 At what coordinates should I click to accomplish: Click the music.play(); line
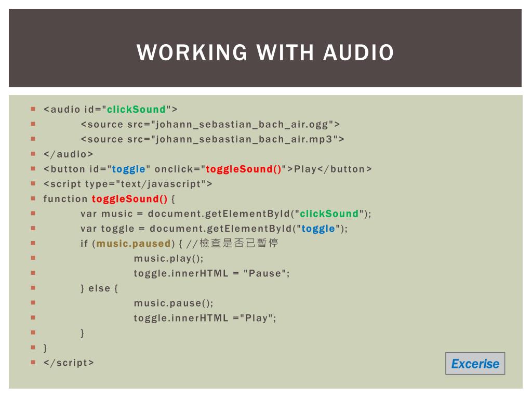pyautogui.click(x=169, y=259)
